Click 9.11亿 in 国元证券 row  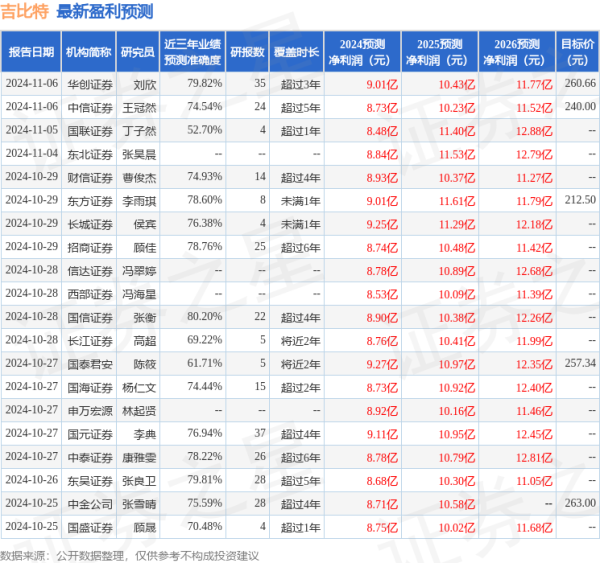382,434
